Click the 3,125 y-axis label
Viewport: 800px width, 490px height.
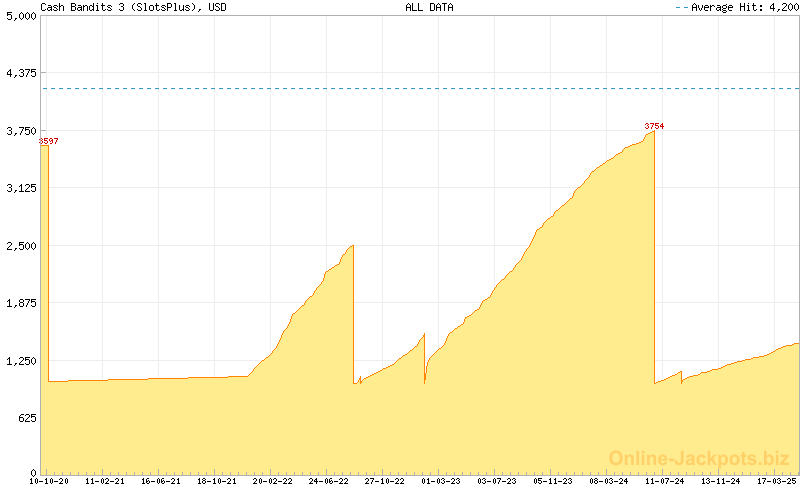click(x=19, y=188)
